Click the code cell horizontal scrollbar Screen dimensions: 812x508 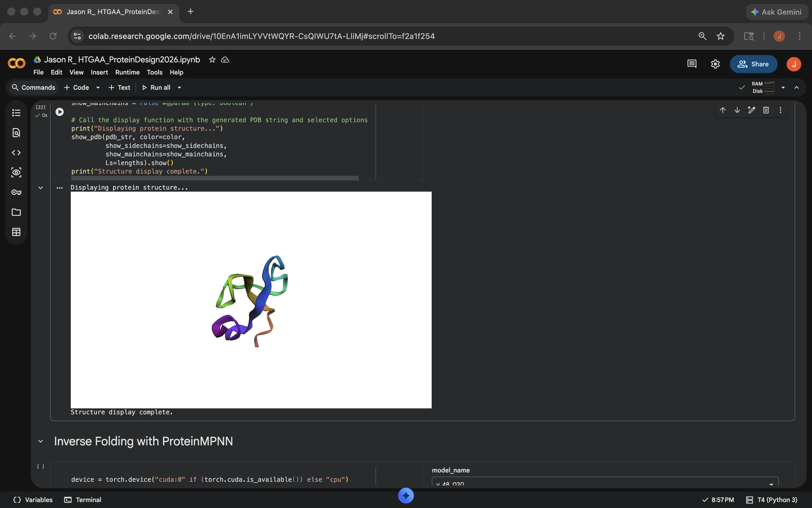[215, 178]
